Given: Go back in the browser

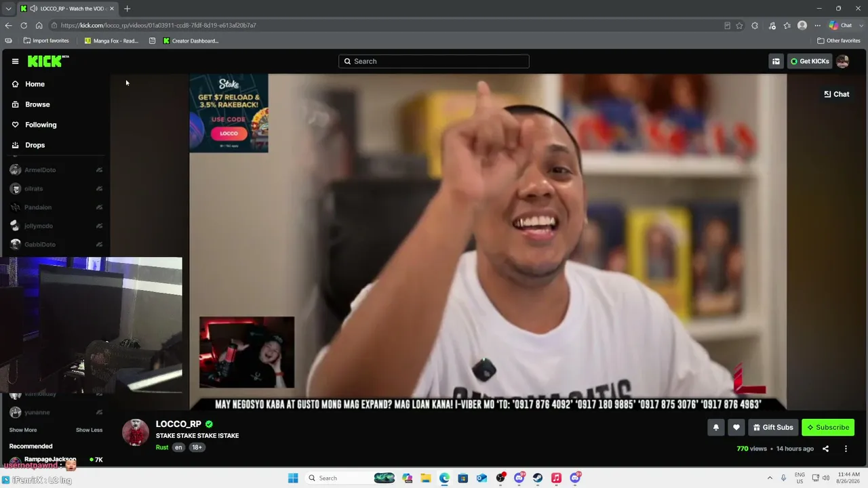Looking at the screenshot, I should tap(8, 26).
